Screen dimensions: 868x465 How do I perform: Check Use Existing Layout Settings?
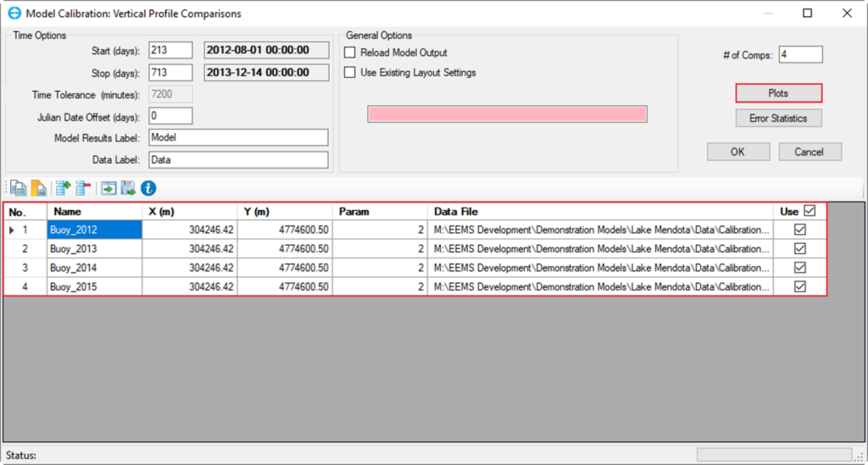click(x=351, y=73)
